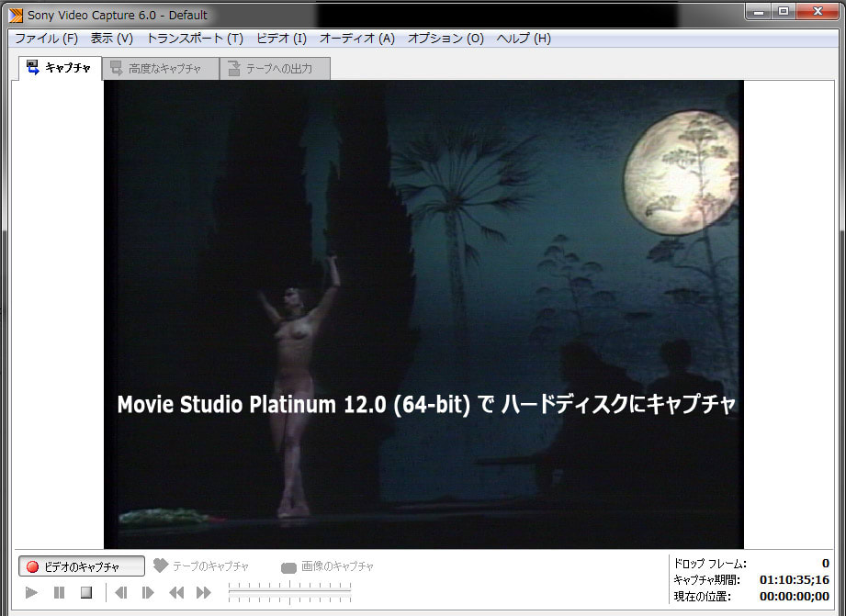Open the テープへの出力 tab
The height and width of the screenshot is (616, 846).
[275, 68]
